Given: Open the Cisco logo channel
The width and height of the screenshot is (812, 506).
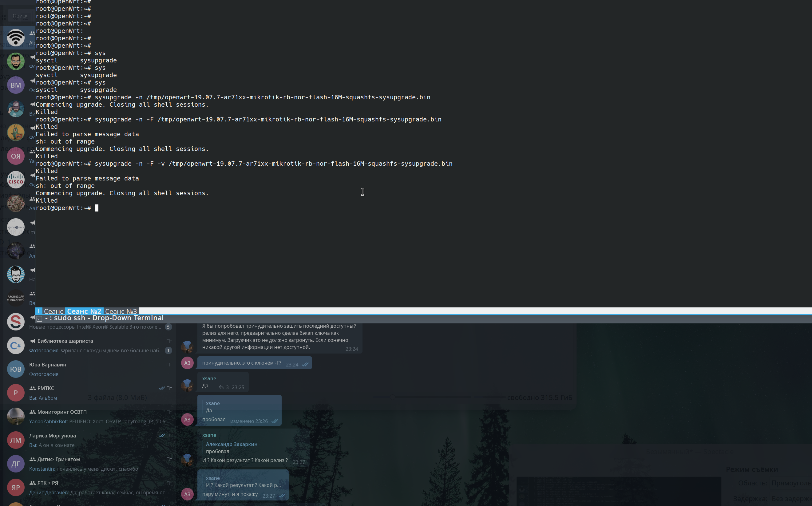Looking at the screenshot, I should pyautogui.click(x=16, y=180).
